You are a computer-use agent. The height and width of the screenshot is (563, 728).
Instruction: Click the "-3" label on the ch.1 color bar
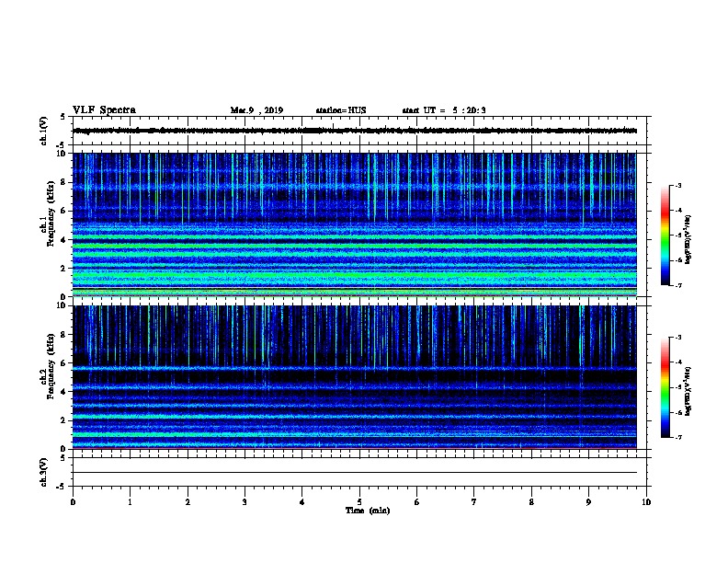click(677, 185)
